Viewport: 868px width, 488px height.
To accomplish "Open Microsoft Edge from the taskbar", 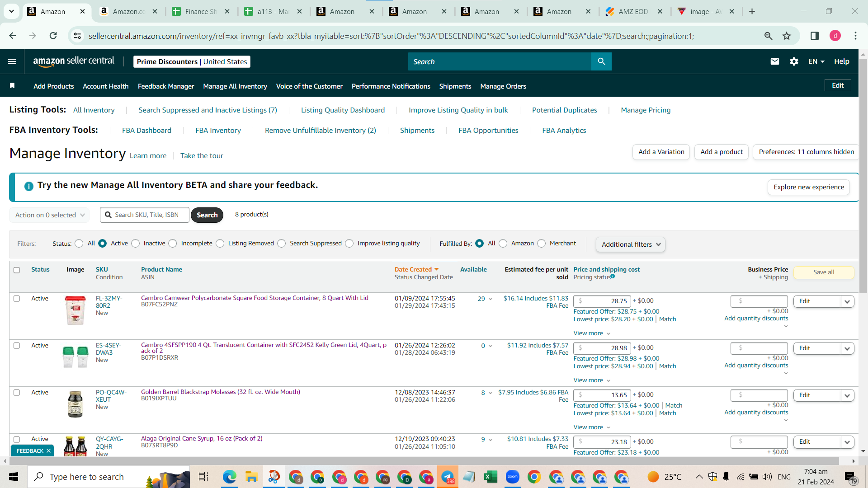I will coord(229,477).
